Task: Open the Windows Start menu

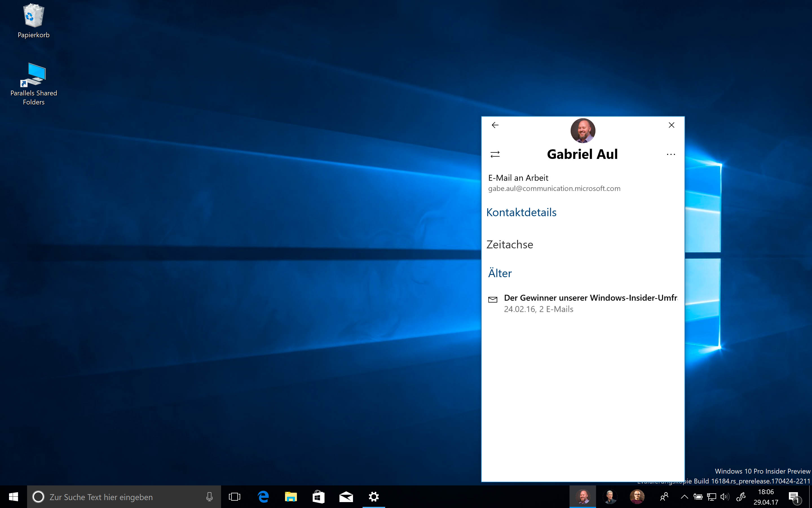Action: click(14, 497)
